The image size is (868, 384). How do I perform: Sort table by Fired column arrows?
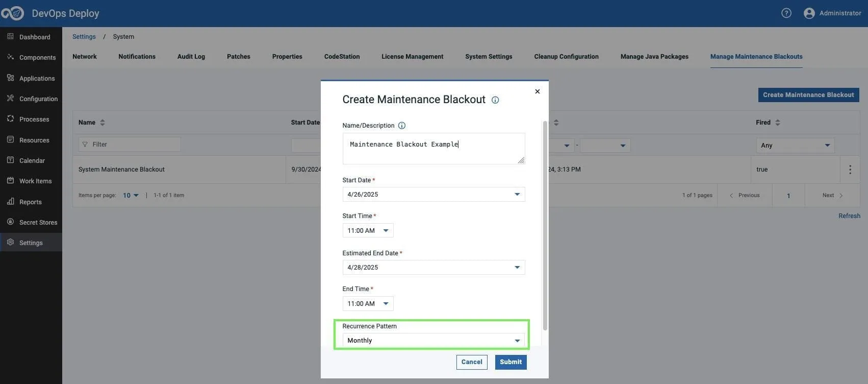778,123
